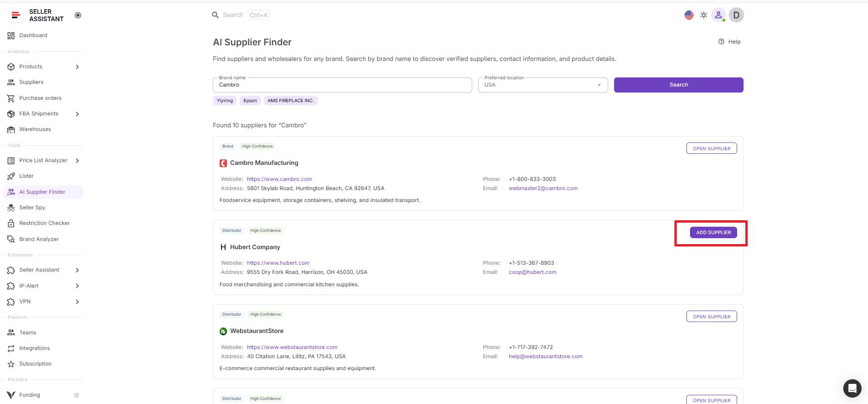
Task: Click the Subscription star icon
Action: (x=11, y=364)
